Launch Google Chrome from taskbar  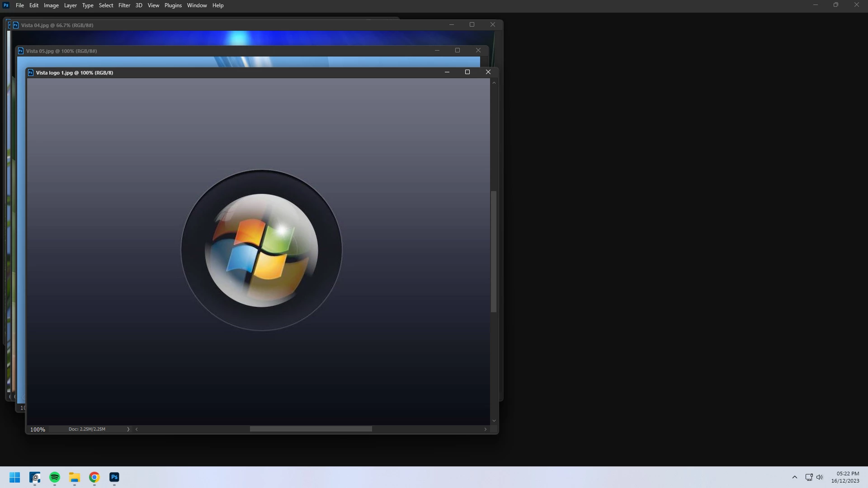(94, 477)
